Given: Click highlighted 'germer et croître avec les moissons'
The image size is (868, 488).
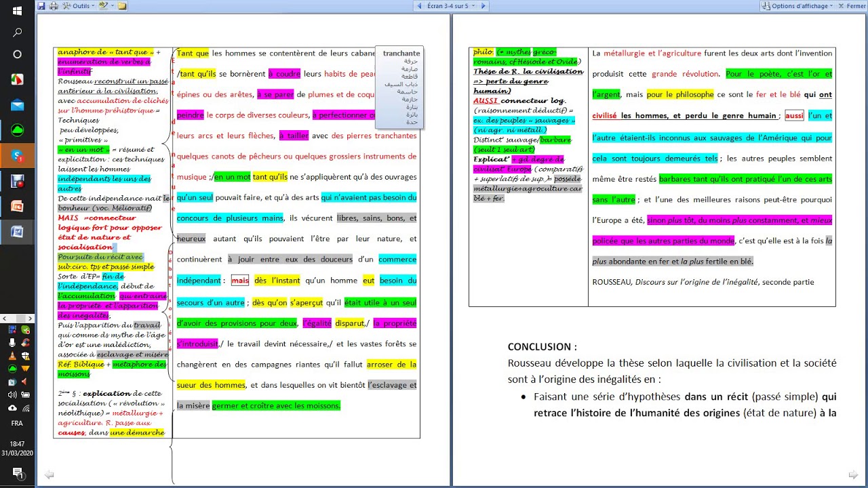Looking at the screenshot, I should point(276,405).
